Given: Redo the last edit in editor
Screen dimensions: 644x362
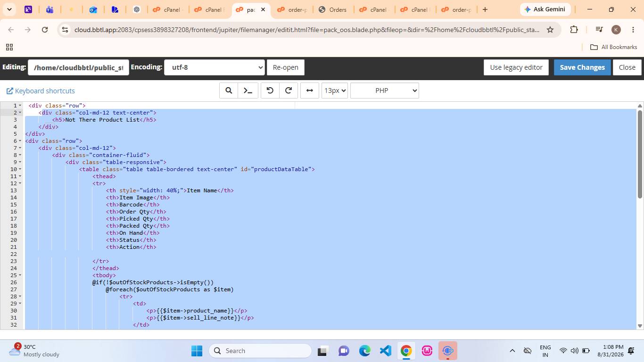Looking at the screenshot, I should tap(289, 90).
